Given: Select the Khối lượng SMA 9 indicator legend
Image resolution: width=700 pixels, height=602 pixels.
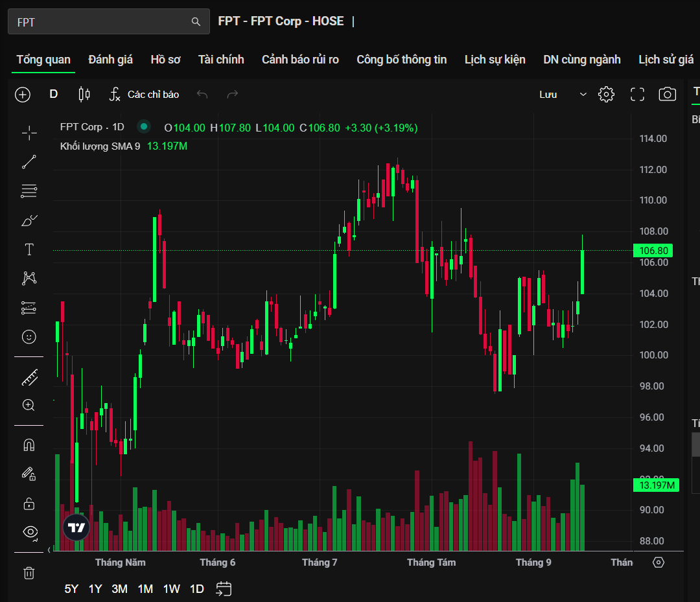Looking at the screenshot, I should (100, 146).
